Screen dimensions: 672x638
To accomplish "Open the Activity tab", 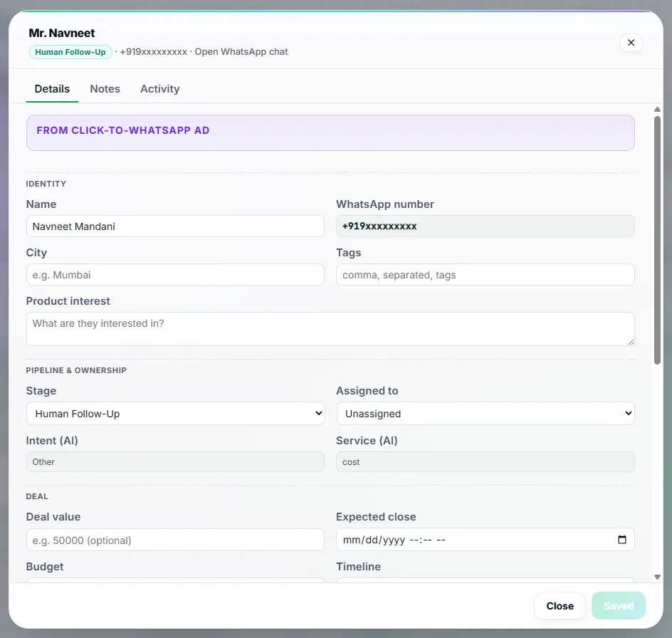I will coord(160,89).
